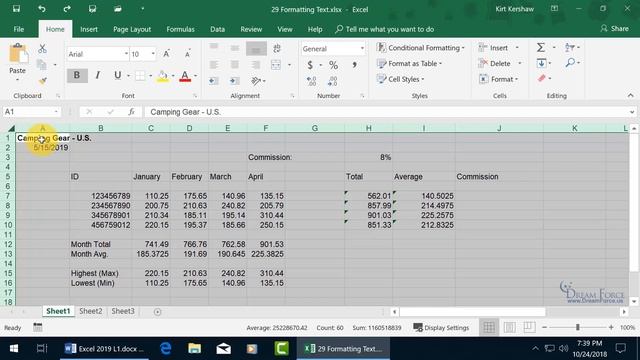This screenshot has width=640, height=360.
Task: Open Display Settings in status bar
Action: [441, 327]
